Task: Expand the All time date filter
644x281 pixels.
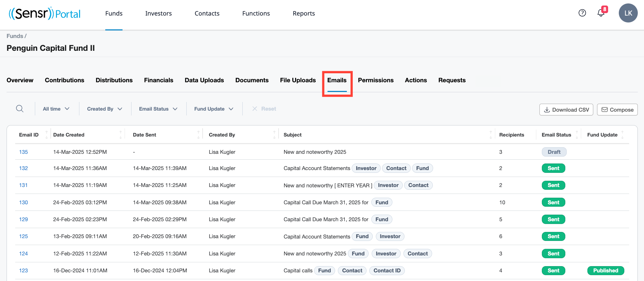Action: (56, 109)
